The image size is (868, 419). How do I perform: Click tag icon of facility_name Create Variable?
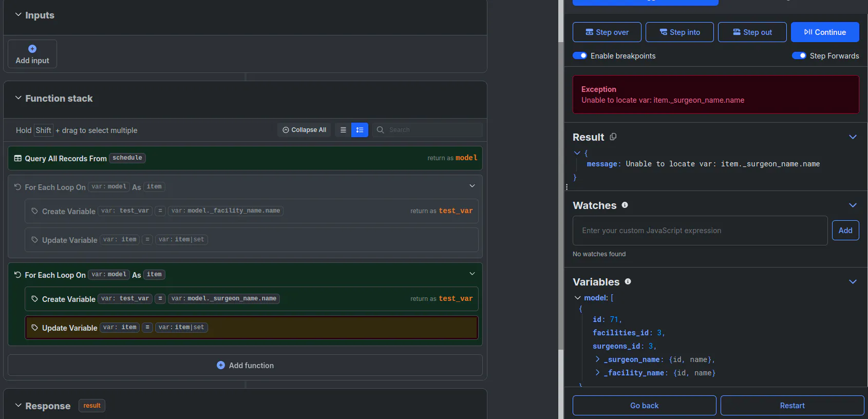34,211
